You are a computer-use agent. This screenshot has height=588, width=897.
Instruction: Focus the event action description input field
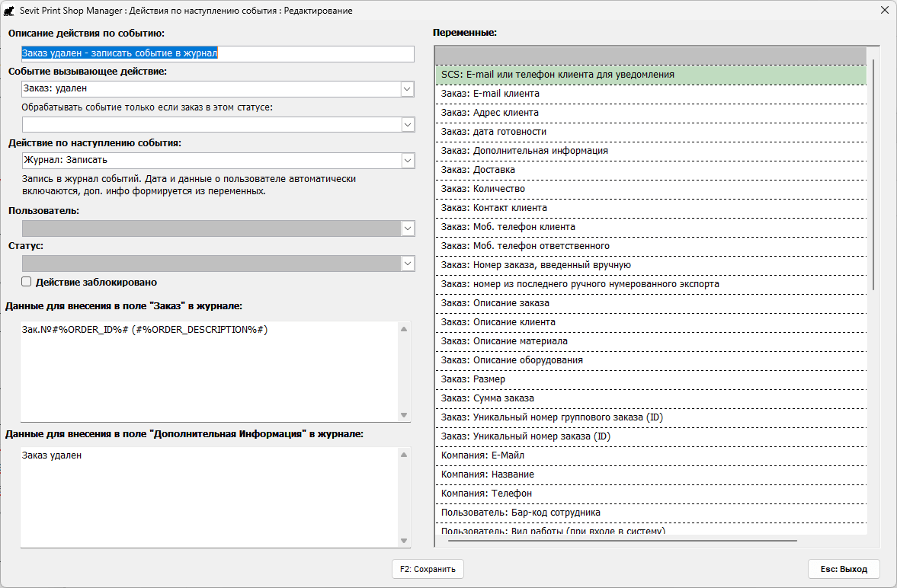pyautogui.click(x=217, y=54)
